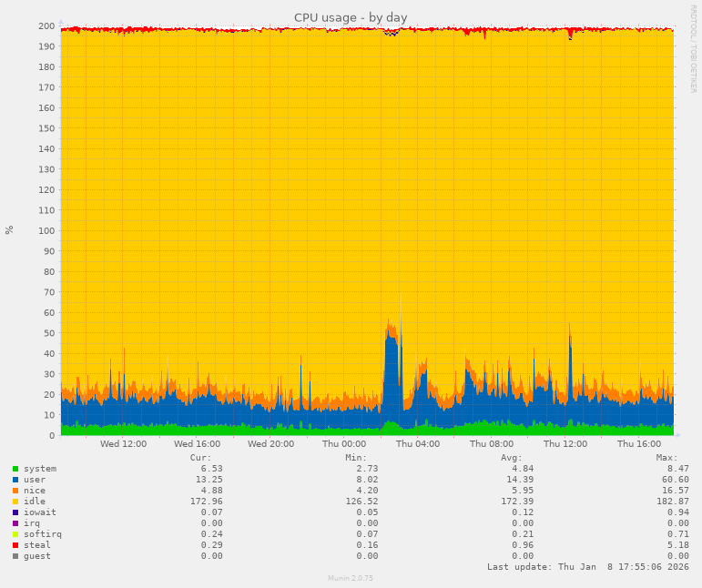Viewport: 702px width, 588px height.
Task: Click the 'softirq' legend label
Action: tap(43, 534)
